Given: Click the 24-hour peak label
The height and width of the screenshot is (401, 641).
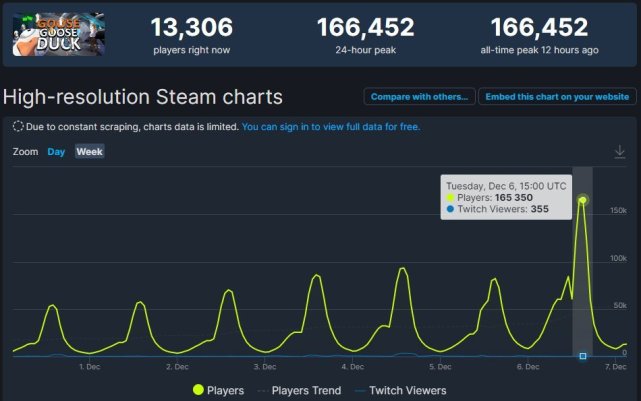Looking at the screenshot, I should point(365,50).
